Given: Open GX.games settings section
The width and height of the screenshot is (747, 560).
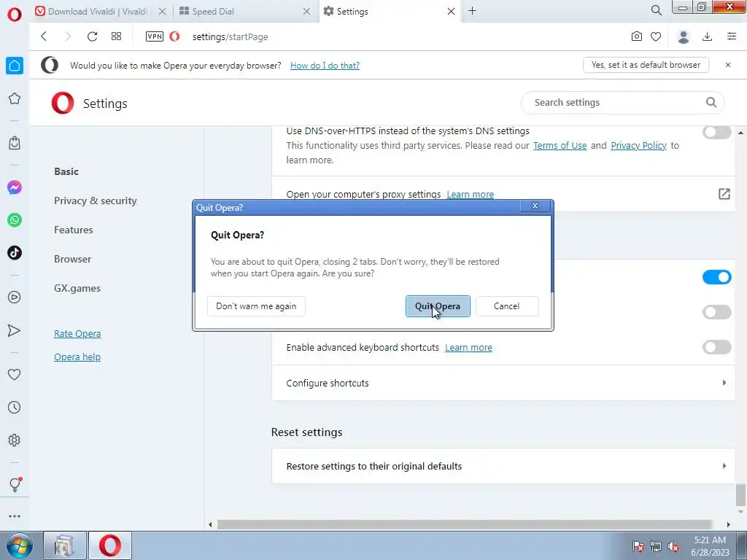Looking at the screenshot, I should click(x=77, y=288).
